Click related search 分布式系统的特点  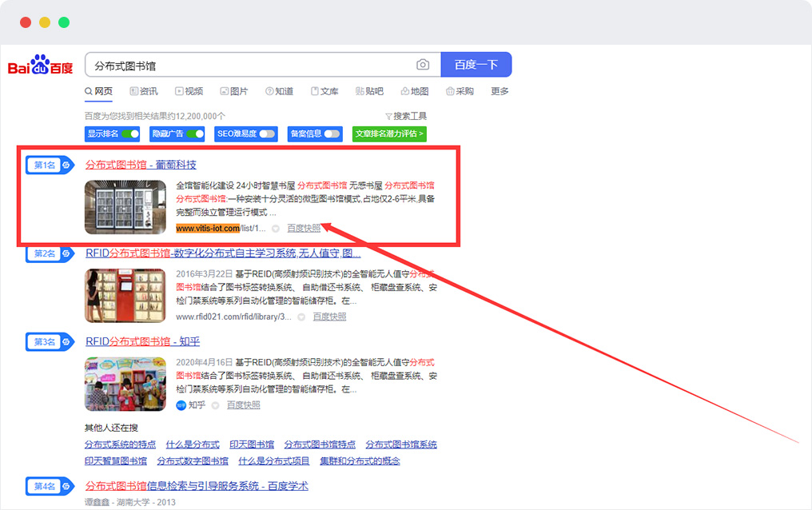pyautogui.click(x=120, y=444)
